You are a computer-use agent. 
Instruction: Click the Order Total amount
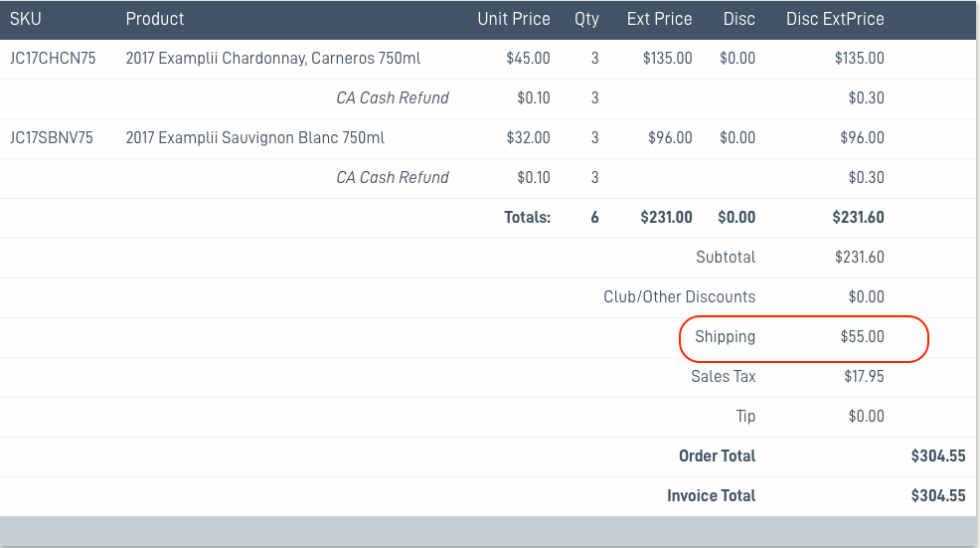click(938, 457)
